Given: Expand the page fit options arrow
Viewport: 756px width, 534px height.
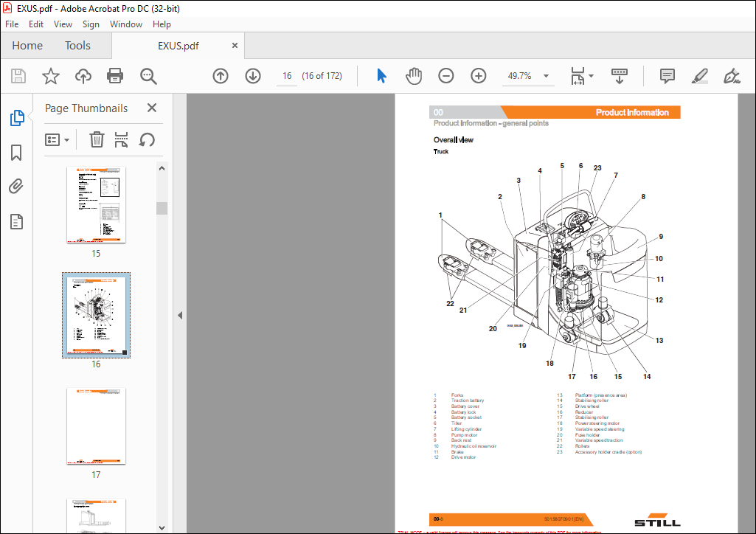Looking at the screenshot, I should [591, 76].
